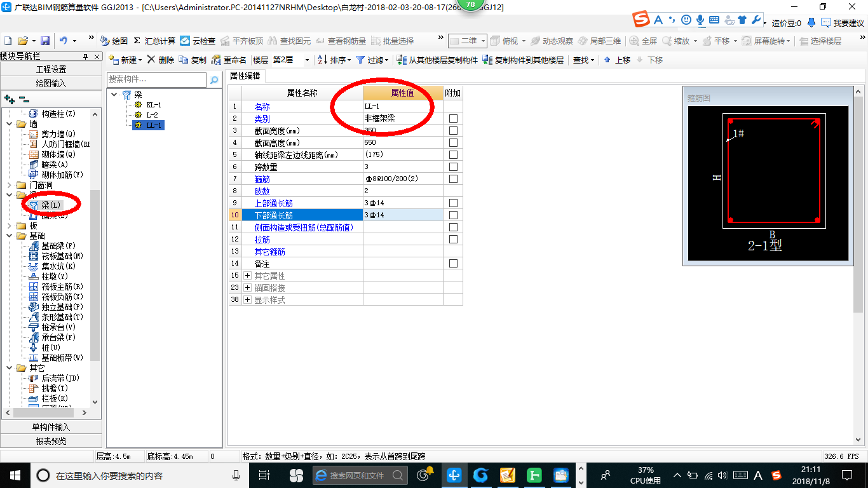
Task: Open Windows Start menu
Action: (x=15, y=475)
